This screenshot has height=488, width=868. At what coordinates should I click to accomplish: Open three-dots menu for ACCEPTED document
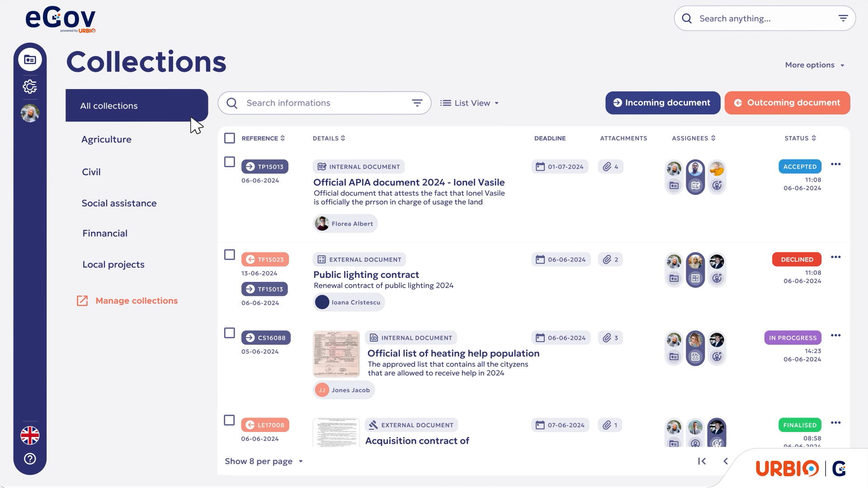pyautogui.click(x=835, y=164)
